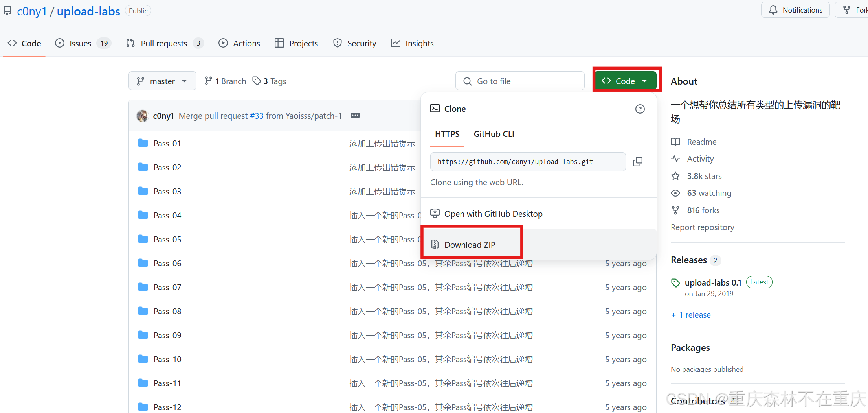Click the Pass-01 commit message text
This screenshot has height=413, width=868.
[x=382, y=144]
